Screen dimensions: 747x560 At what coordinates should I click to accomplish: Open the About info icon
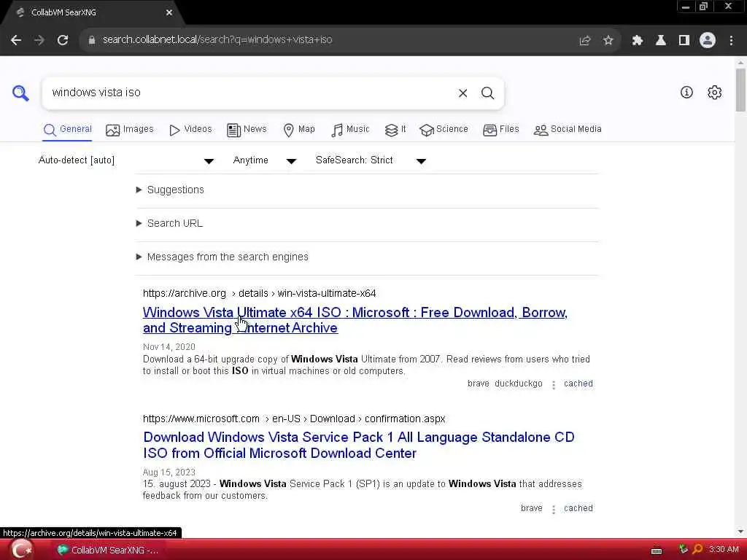(686, 93)
